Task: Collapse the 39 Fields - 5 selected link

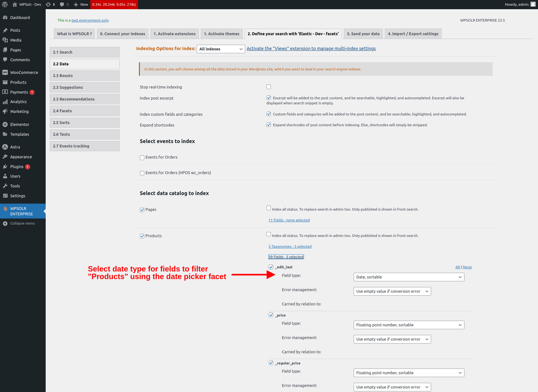Action: point(286,257)
